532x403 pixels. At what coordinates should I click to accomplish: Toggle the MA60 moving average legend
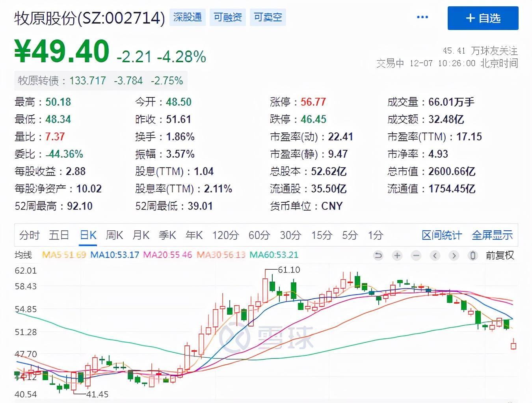tap(274, 255)
